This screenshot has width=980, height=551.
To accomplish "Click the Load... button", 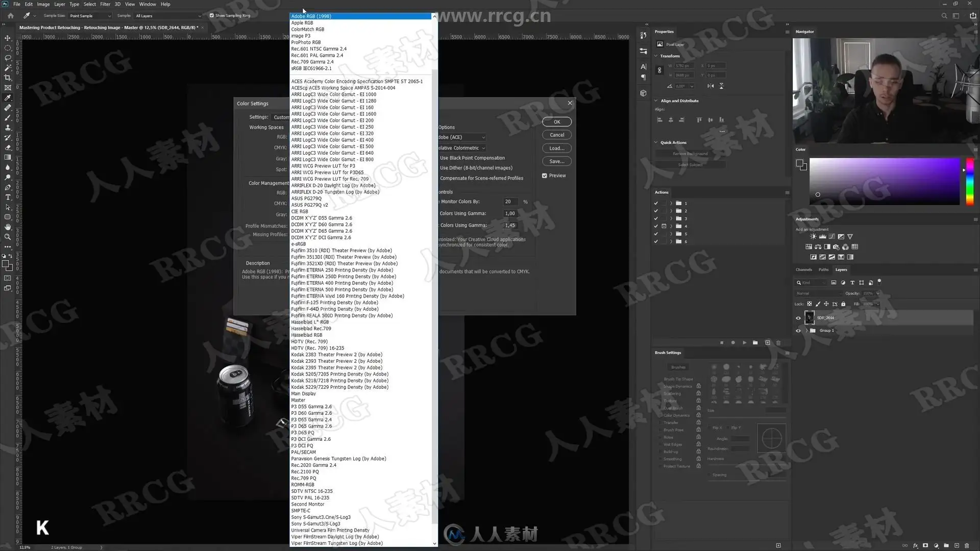I will point(556,148).
